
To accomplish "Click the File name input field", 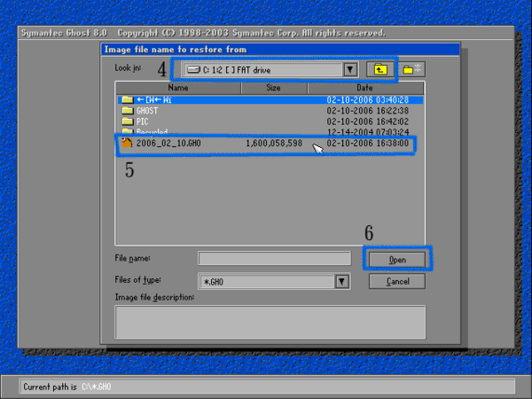I will point(274,258).
